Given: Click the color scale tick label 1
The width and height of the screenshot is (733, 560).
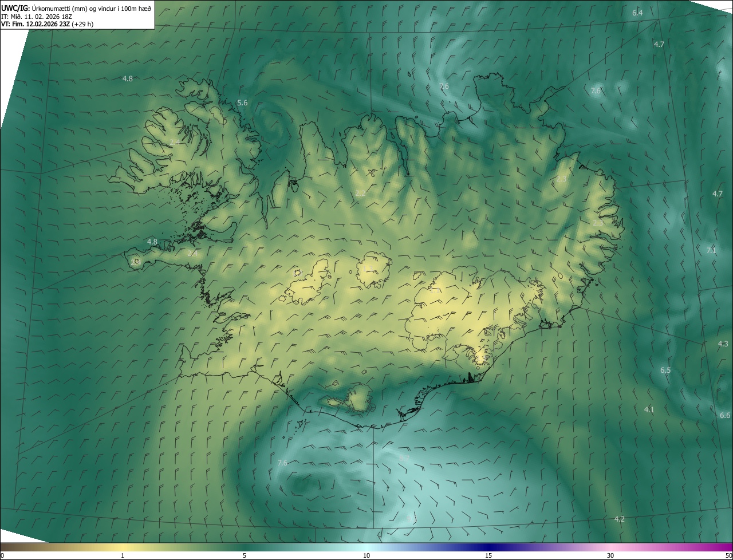Looking at the screenshot, I should tap(123, 555).
